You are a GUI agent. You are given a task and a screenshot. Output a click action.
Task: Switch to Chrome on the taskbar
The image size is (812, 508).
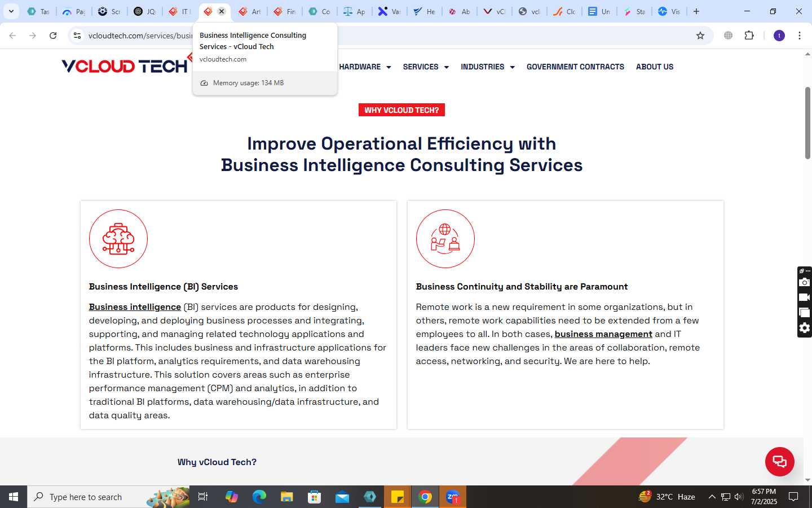coord(425,497)
